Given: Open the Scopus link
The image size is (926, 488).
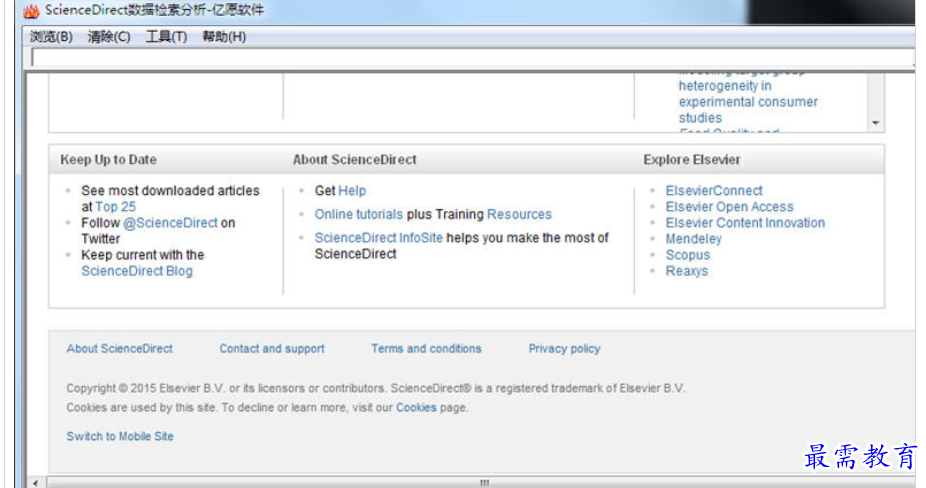Looking at the screenshot, I should click(688, 255).
